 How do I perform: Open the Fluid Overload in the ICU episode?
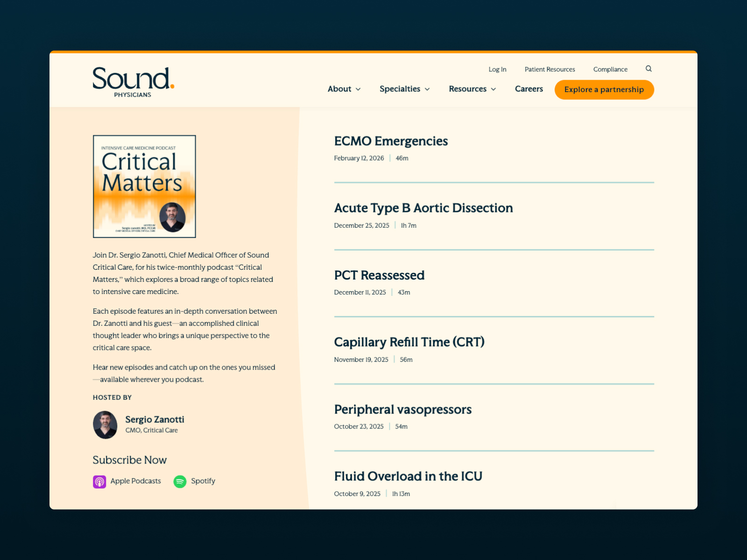(408, 476)
